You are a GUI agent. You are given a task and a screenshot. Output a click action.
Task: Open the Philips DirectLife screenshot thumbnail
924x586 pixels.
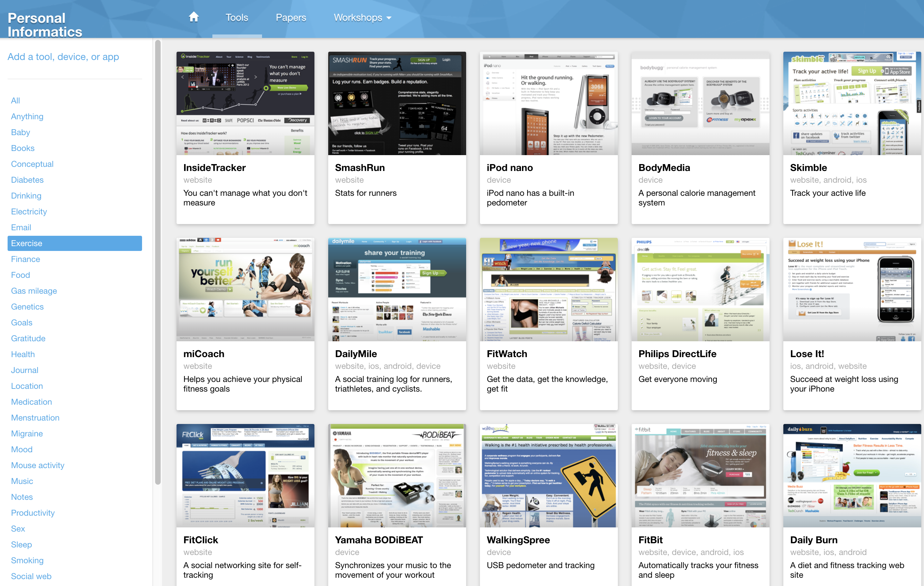coord(700,290)
